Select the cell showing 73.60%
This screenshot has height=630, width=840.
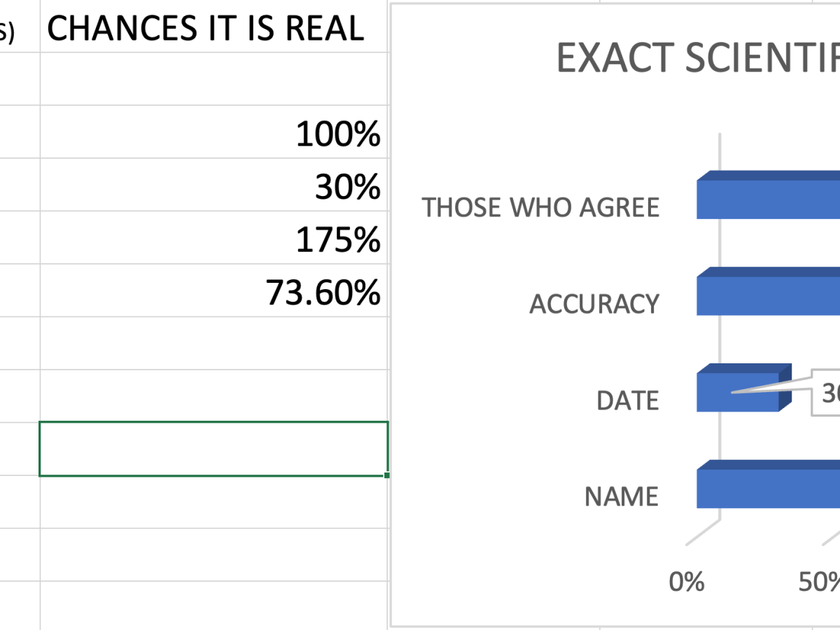pos(213,291)
